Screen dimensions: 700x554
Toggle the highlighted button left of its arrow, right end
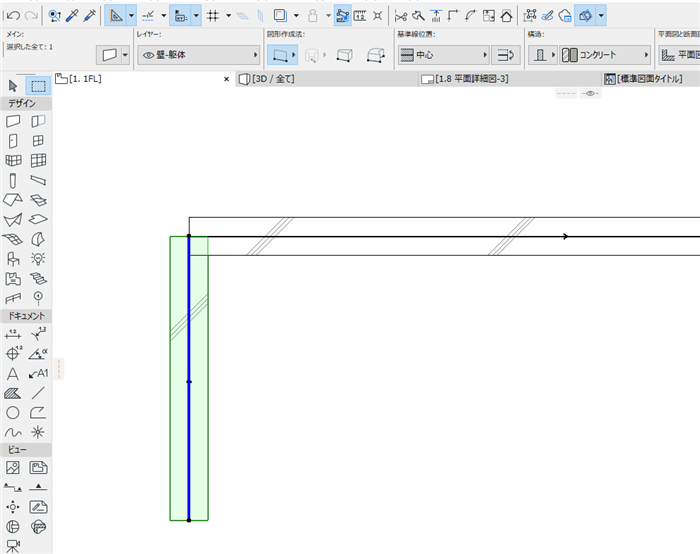click(x=585, y=16)
